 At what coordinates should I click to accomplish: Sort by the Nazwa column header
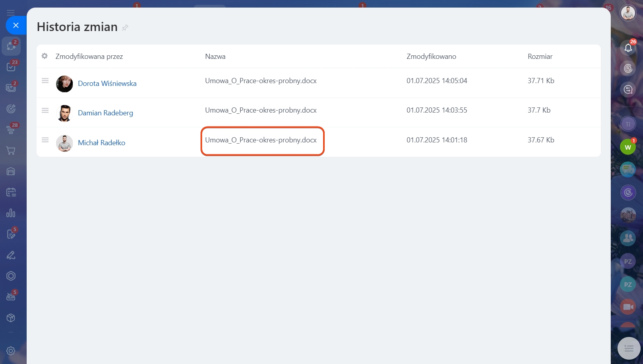coord(215,56)
